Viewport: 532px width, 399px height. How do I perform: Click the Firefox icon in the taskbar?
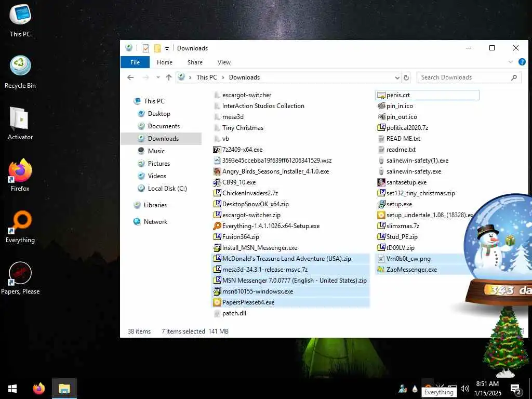[x=38, y=389]
